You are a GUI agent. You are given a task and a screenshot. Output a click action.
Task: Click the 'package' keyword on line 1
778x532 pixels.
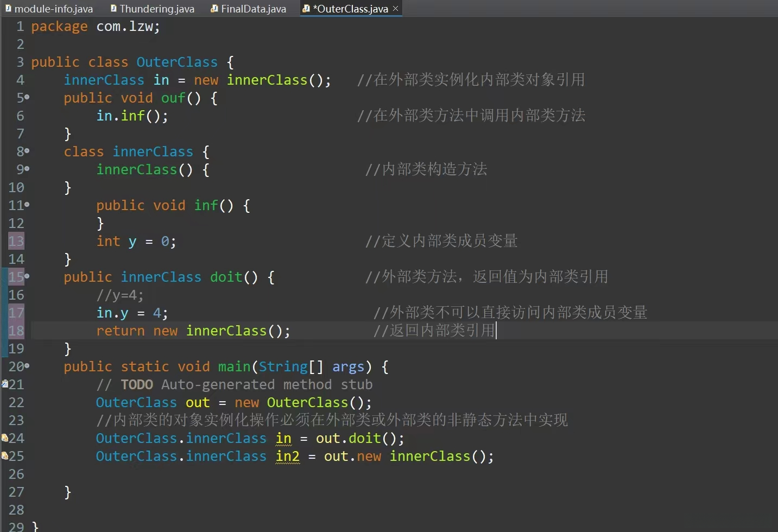pos(59,27)
